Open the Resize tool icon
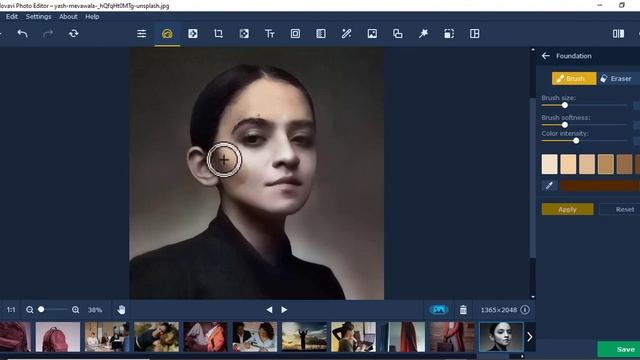Viewport: 640px width, 360px height. 449,33
